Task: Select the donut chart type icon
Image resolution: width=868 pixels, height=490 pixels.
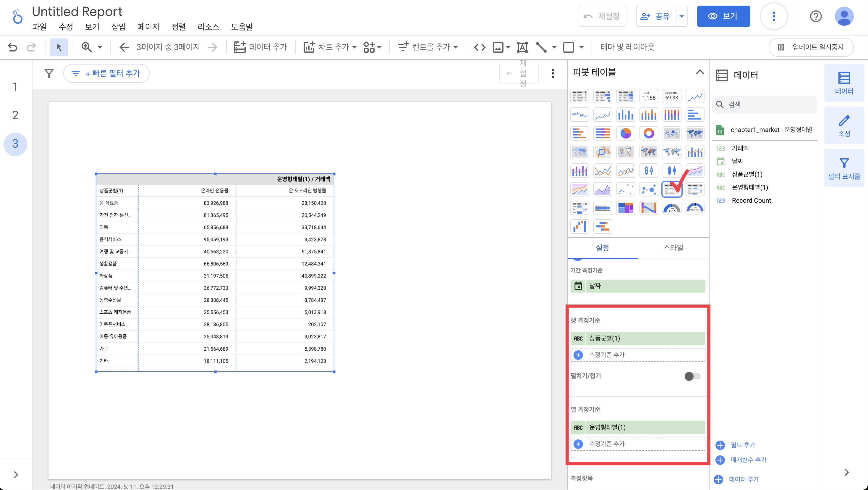Action: [648, 133]
